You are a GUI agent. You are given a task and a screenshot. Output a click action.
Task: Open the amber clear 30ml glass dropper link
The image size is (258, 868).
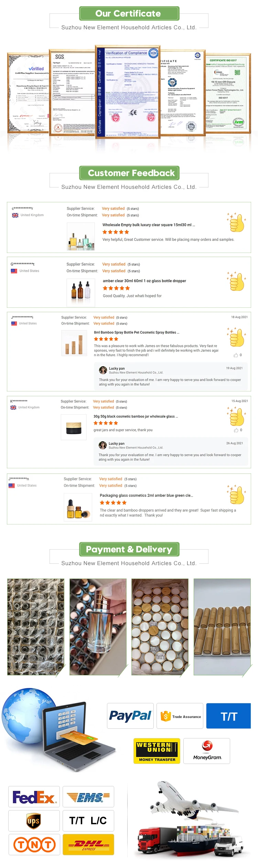(144, 281)
